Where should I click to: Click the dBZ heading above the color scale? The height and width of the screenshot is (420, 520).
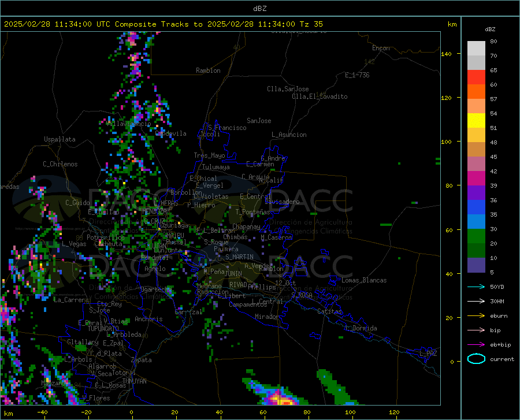click(490, 29)
